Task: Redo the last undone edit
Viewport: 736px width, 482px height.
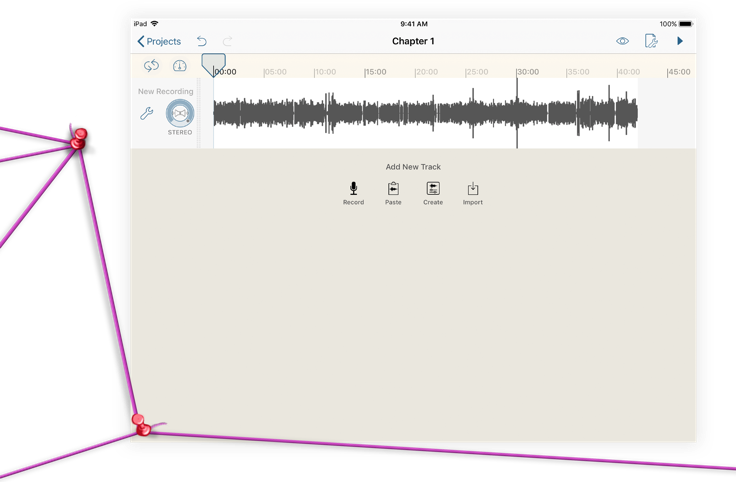Action: tap(227, 41)
